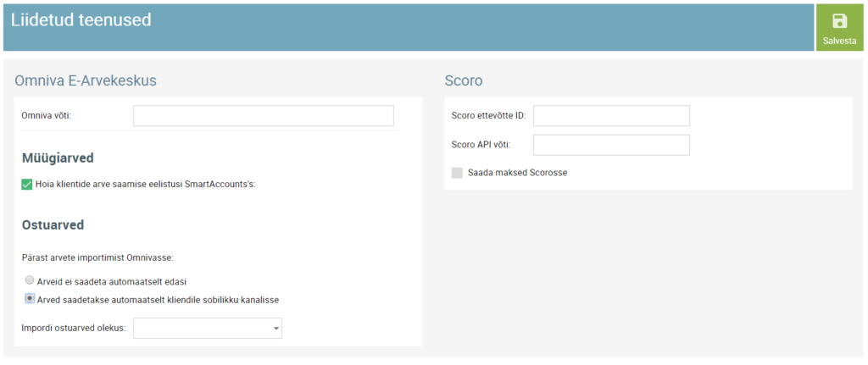Select Arveid ei saadeta automaatselt edasi radio
Viewport: 868px width, 365px height.
pyautogui.click(x=30, y=280)
